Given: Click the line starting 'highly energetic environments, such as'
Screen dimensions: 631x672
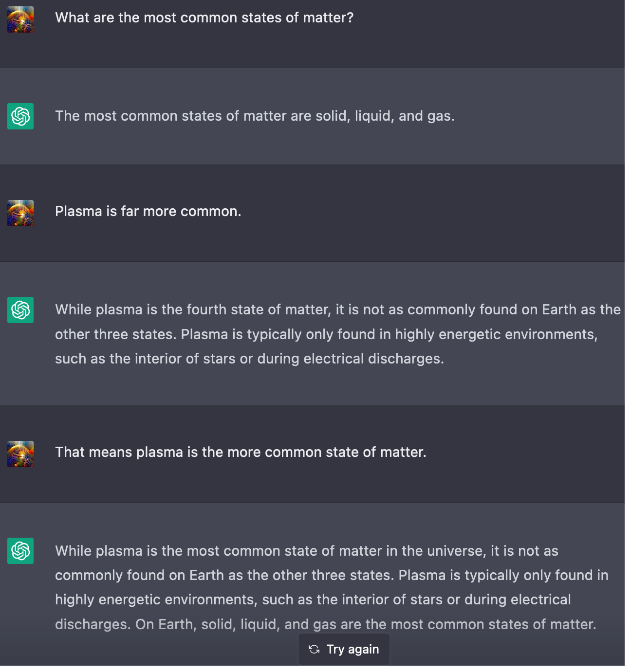Looking at the screenshot, I should click(313, 600).
